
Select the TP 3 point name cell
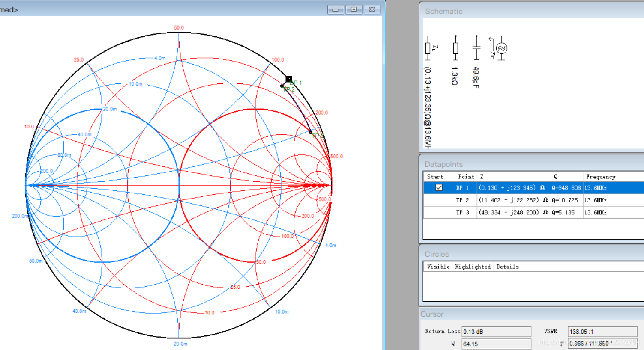coord(466,212)
